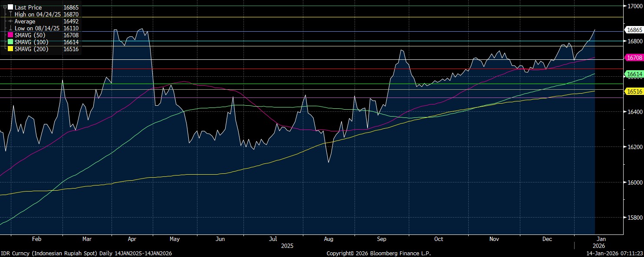644x257 pixels.
Task: Click the Dec label on the time axis
Action: [547, 239]
